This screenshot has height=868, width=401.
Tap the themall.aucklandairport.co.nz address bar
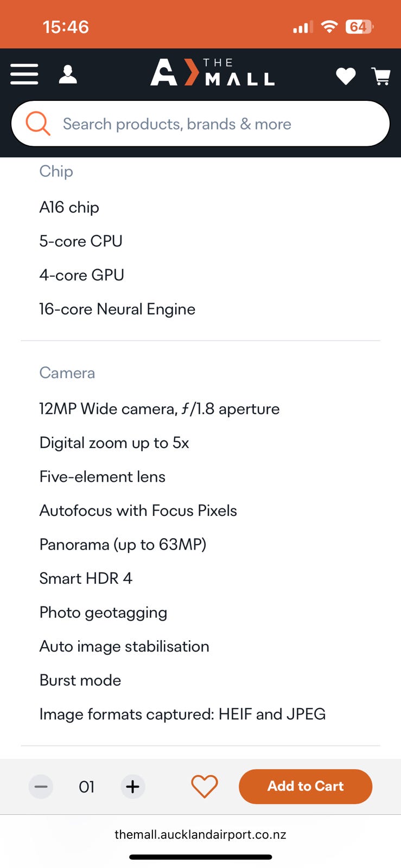200,834
